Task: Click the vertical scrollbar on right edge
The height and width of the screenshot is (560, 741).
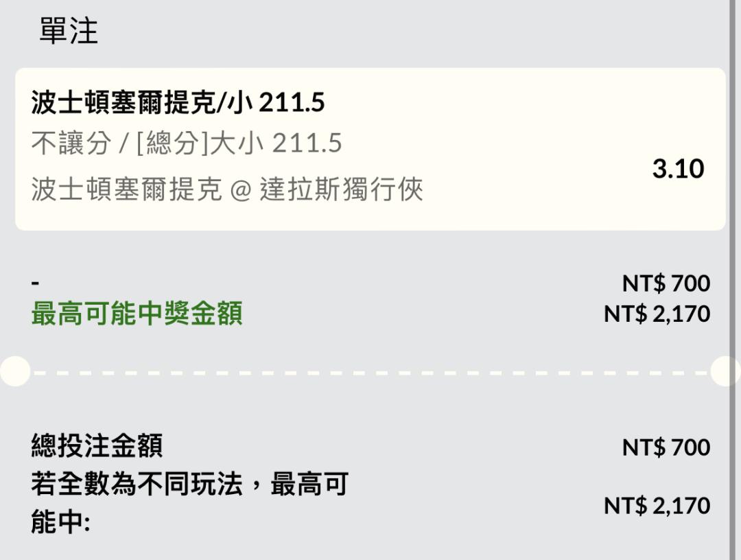Action: [x=733, y=280]
